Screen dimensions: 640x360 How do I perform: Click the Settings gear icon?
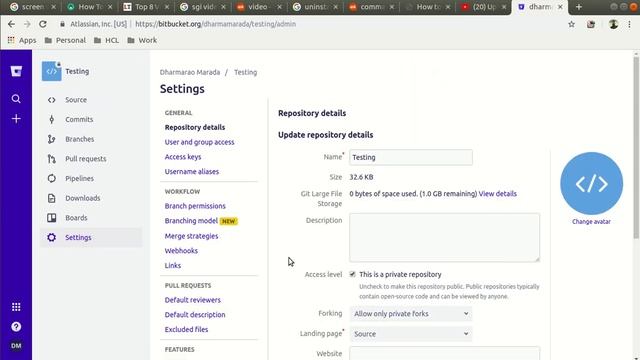click(51, 237)
